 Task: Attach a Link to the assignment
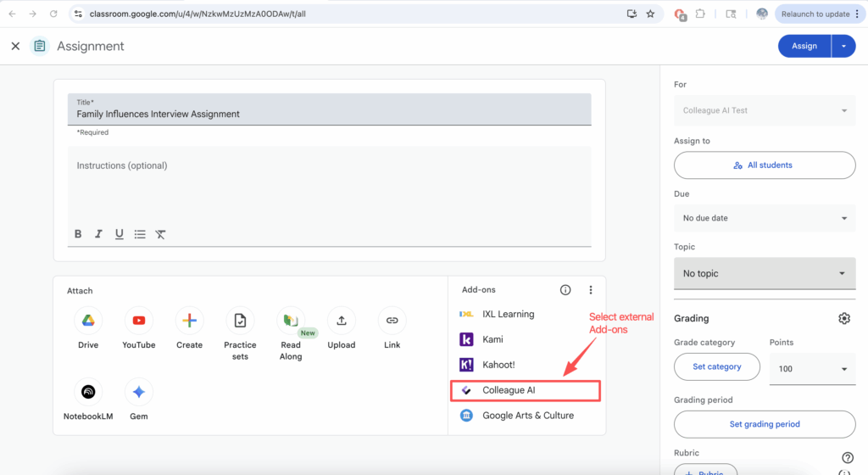[392, 321]
